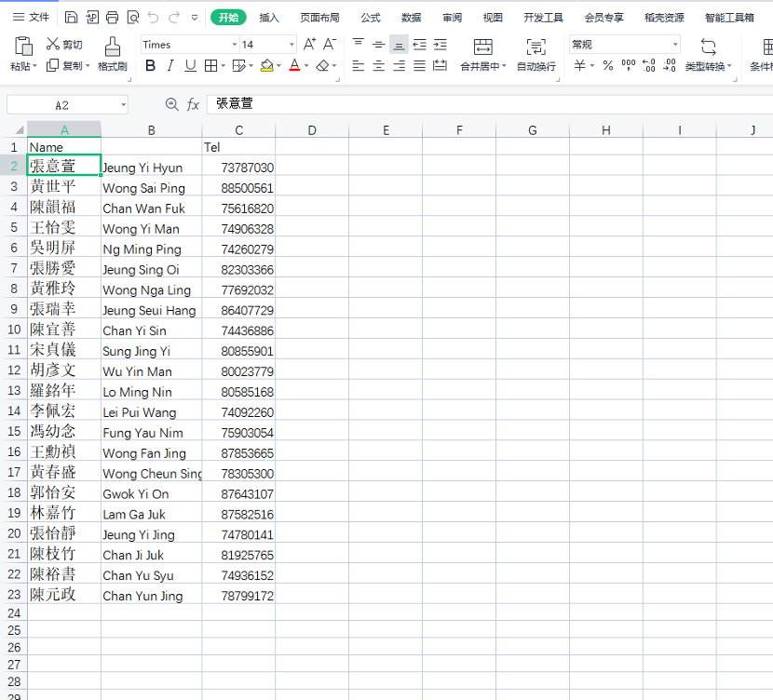Switch to 页面布局 Page Layout tab

[x=320, y=18]
